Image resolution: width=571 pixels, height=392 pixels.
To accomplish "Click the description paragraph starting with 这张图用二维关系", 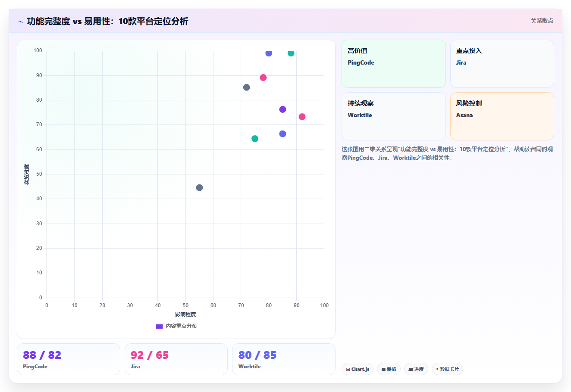I will coord(447,153).
